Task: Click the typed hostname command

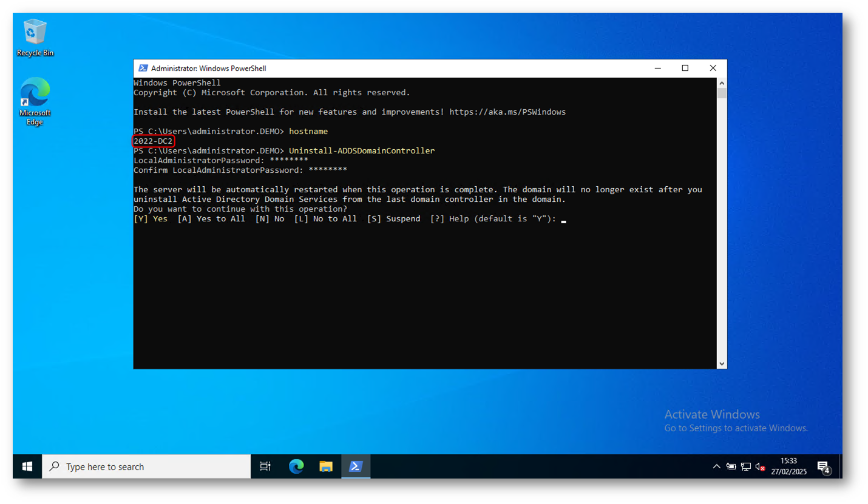Action: tap(308, 131)
